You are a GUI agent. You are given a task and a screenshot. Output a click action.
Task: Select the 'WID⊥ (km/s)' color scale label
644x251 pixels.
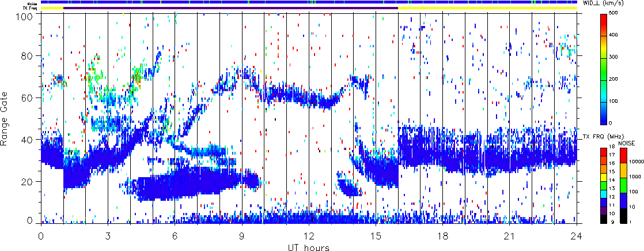point(604,3)
